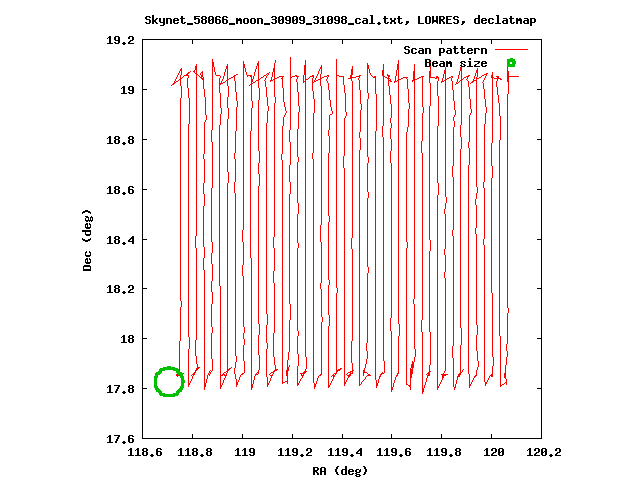
Task: Click y-axis tick label 18.6
Action: click(x=120, y=190)
